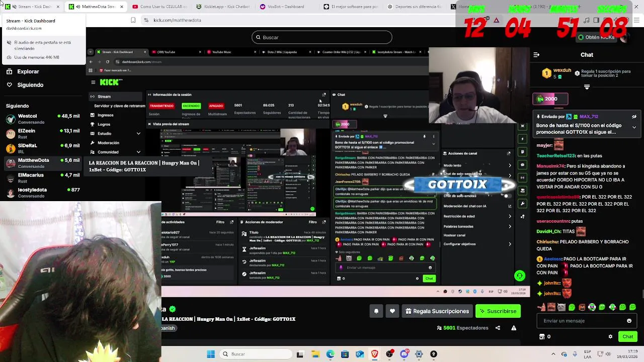Select ElMacarius channel in the following list
Viewport: 644px width, 362px height.
coord(43,178)
